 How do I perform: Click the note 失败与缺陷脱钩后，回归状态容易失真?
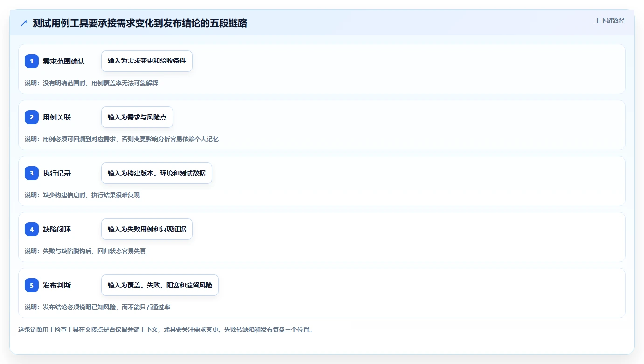point(85,251)
